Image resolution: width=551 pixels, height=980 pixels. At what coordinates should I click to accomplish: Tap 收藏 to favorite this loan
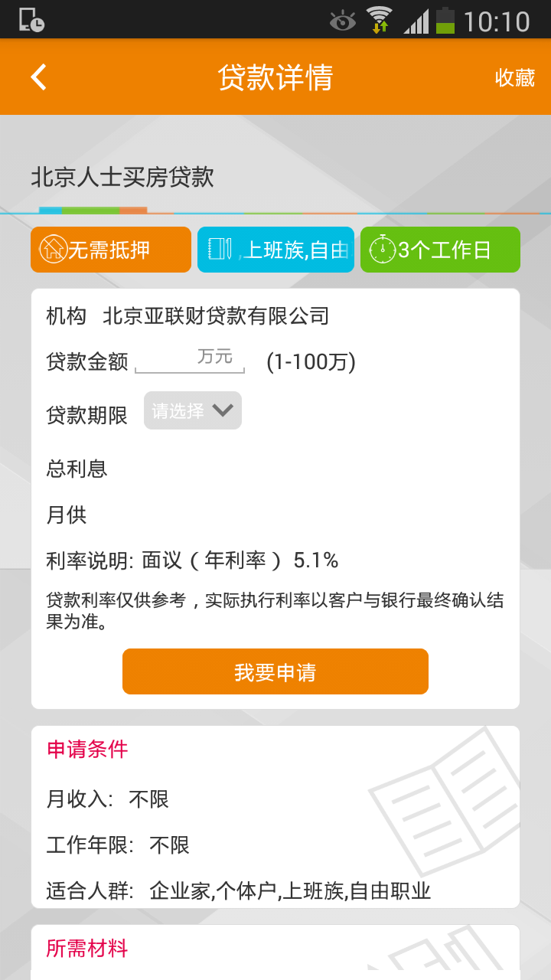click(514, 77)
